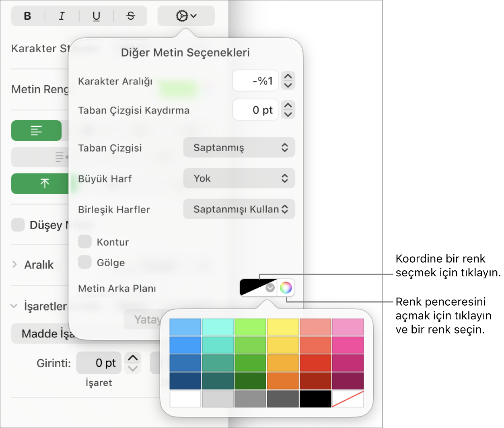Click the Karakter Aralığı value field

coord(255,81)
